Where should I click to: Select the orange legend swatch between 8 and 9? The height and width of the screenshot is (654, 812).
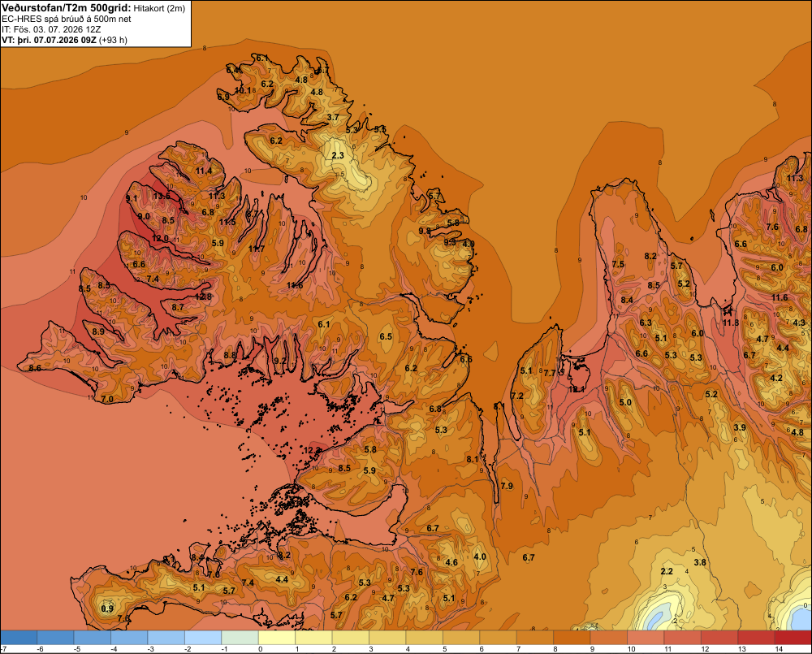[572, 638]
